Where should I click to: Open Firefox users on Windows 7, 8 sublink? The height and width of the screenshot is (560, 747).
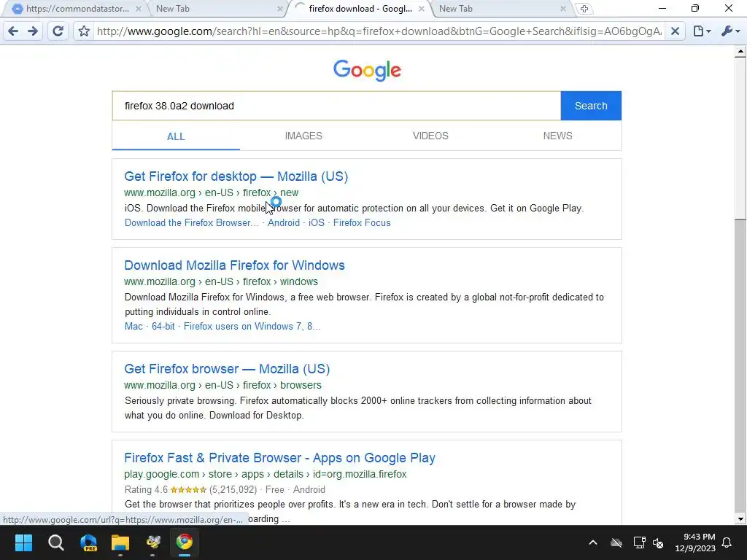pyautogui.click(x=252, y=326)
